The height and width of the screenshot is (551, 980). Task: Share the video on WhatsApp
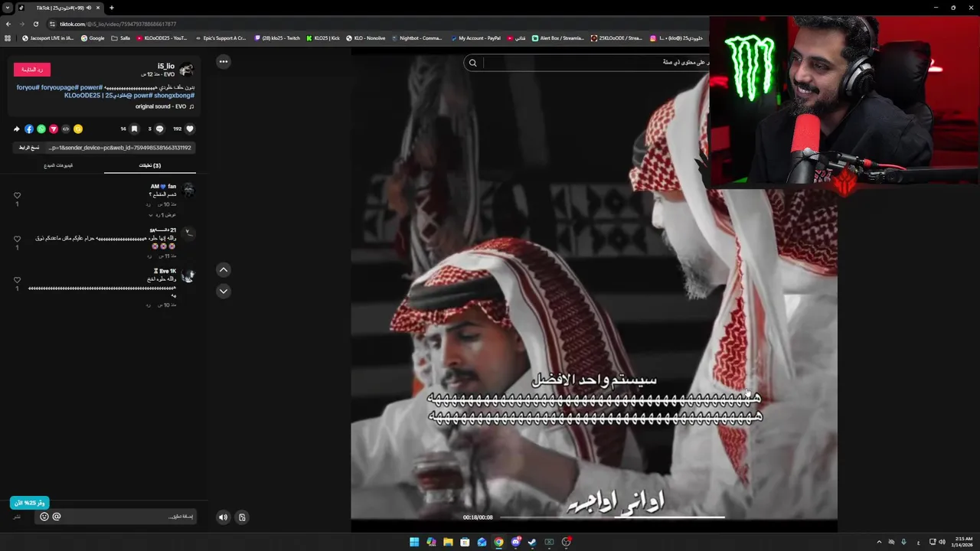point(41,129)
